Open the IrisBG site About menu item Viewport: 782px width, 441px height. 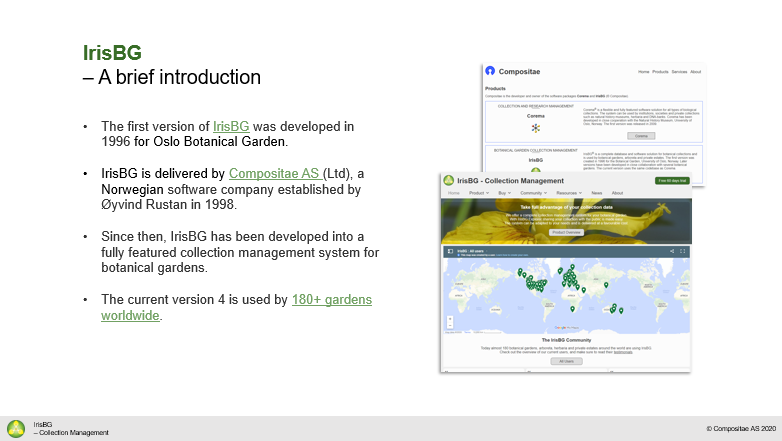pyautogui.click(x=617, y=193)
